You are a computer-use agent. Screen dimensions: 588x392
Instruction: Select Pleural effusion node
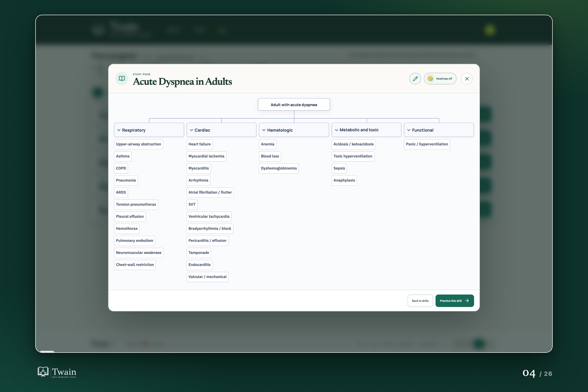coord(130,217)
